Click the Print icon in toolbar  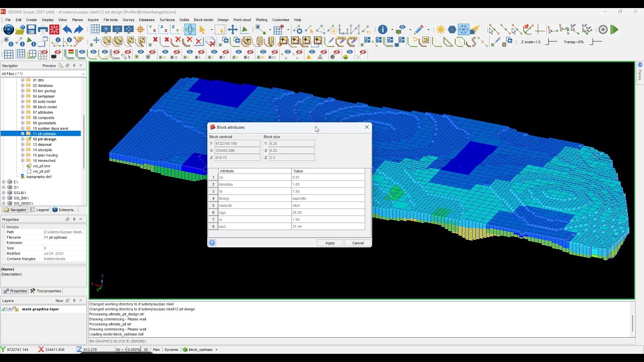(43, 30)
